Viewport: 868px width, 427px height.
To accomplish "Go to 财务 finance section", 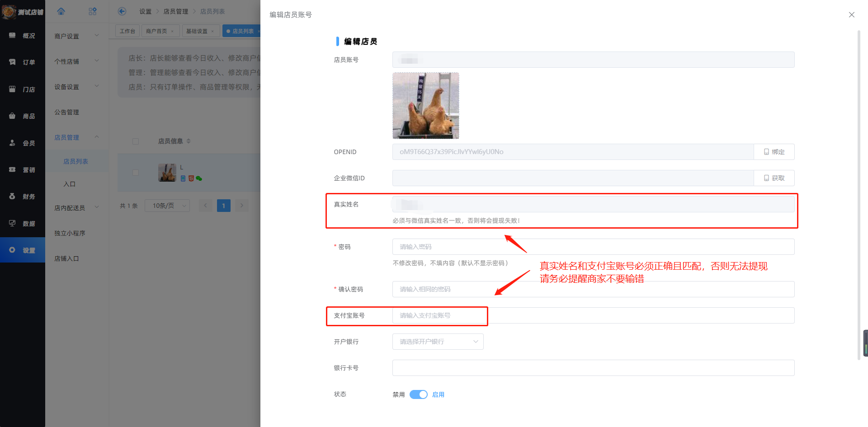I will tap(23, 197).
